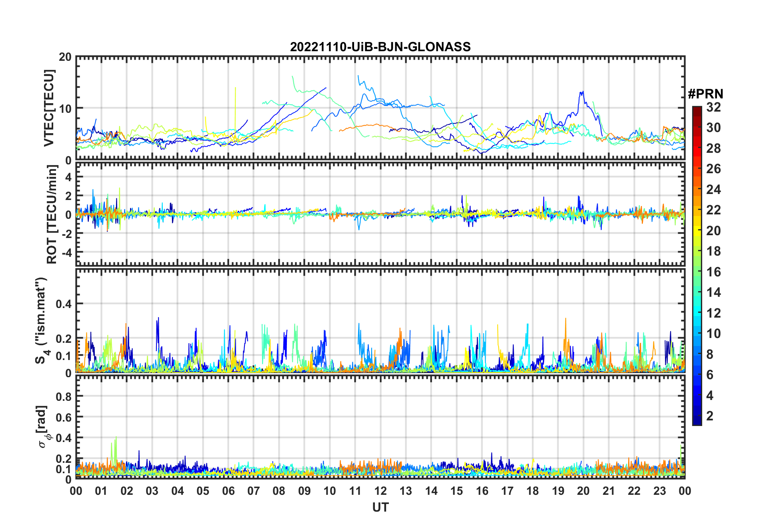
Task: Click UT axis hour label 23
Action: coord(660,491)
